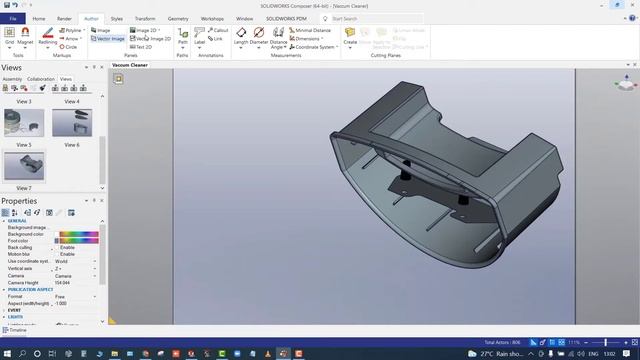Select the View 7 thumbnail
Image resolution: width=640 pixels, height=360 pixels.
point(24,166)
